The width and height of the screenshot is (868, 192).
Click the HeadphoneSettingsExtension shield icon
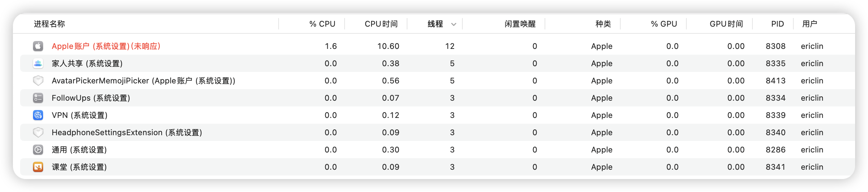point(38,132)
